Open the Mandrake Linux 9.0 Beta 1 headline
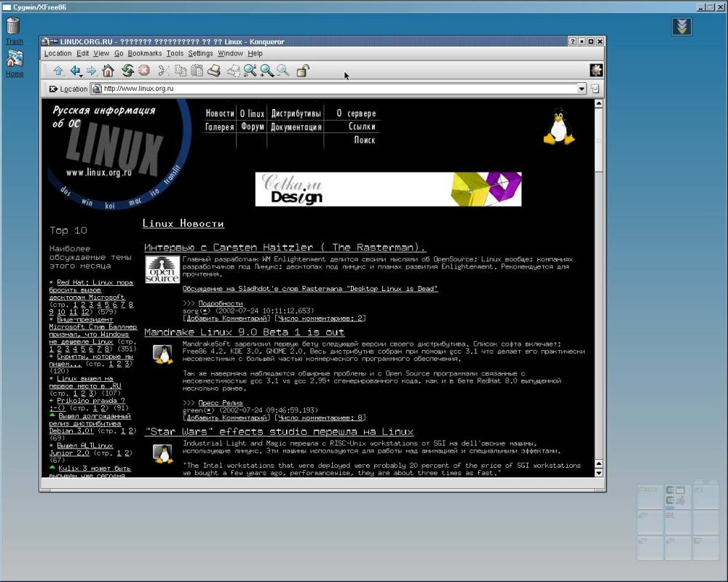This screenshot has height=582, width=728. (244, 332)
